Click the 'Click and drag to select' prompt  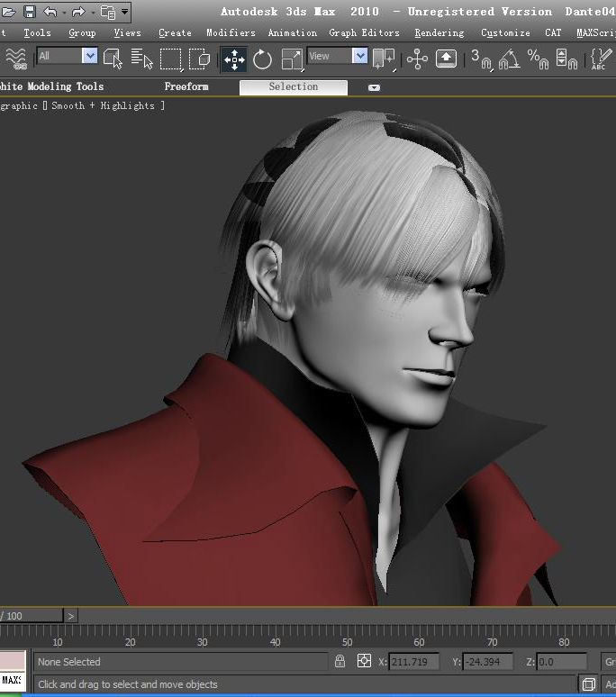pyautogui.click(x=128, y=684)
